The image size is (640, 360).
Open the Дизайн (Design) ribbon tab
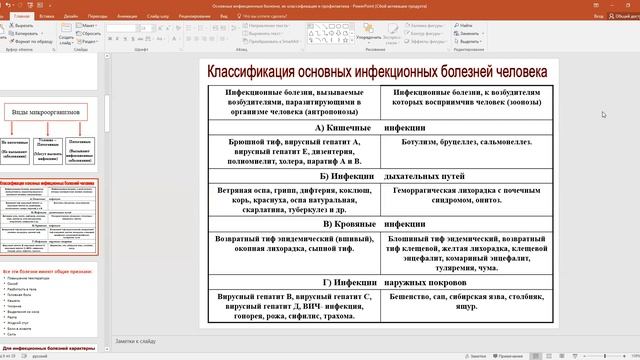click(71, 16)
